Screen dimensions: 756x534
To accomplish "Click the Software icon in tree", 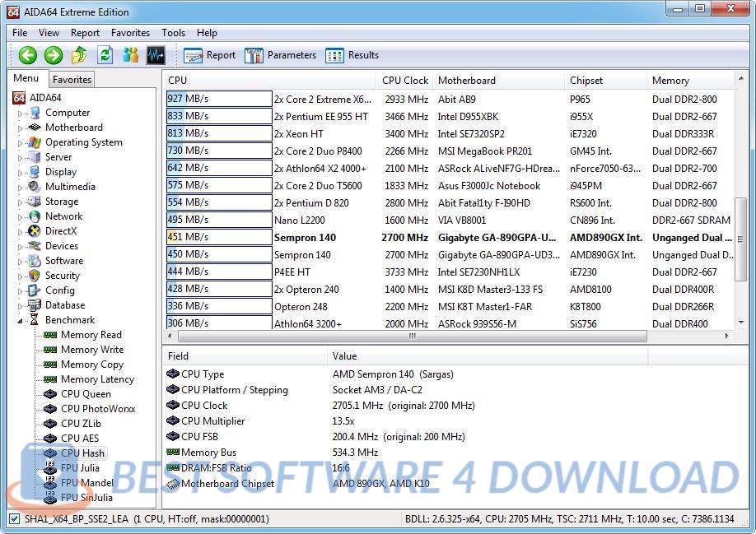I will pos(35,261).
